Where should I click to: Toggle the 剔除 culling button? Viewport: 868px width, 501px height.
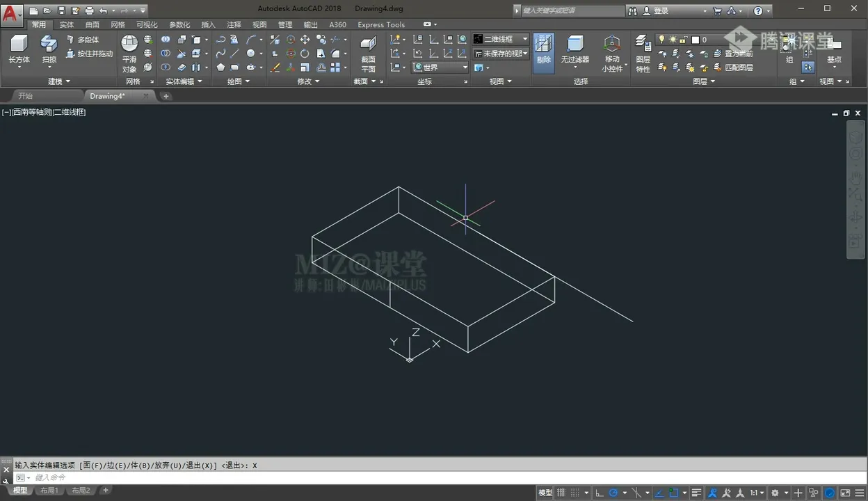(543, 53)
